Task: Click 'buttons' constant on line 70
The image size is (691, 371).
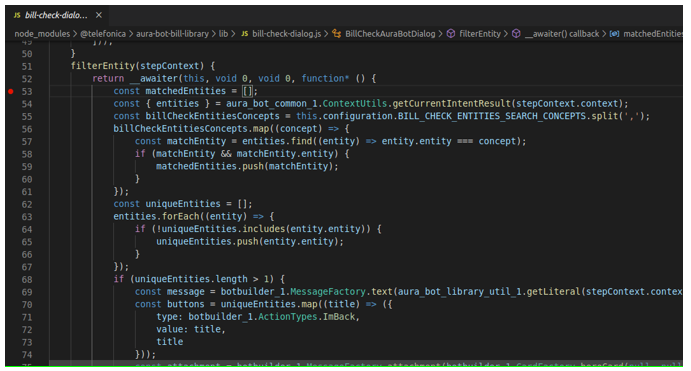Action: [x=186, y=304]
